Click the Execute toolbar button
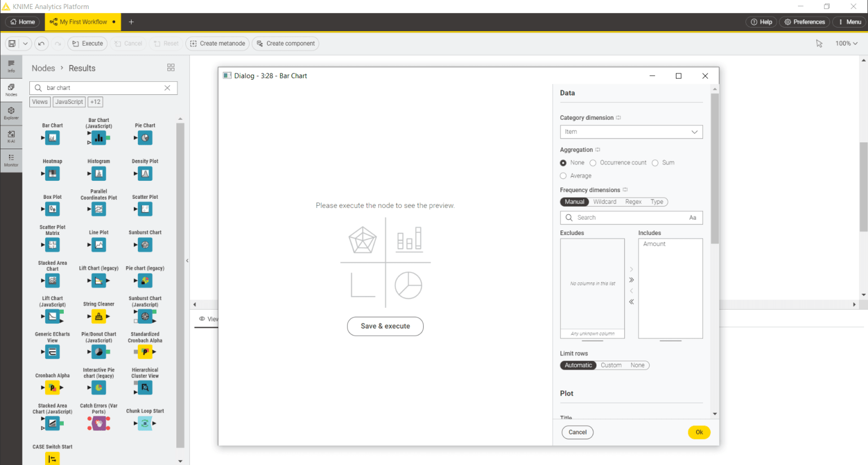Screen dimensions: 868x465 click(88, 44)
